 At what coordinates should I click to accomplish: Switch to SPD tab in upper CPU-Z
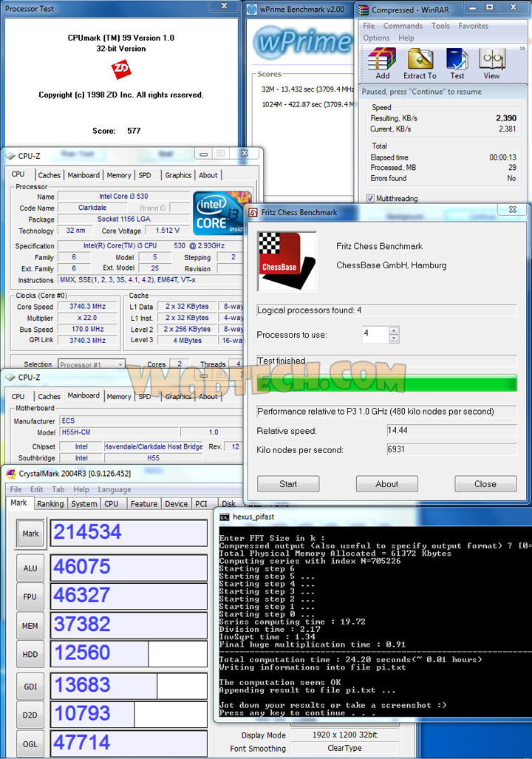[145, 175]
